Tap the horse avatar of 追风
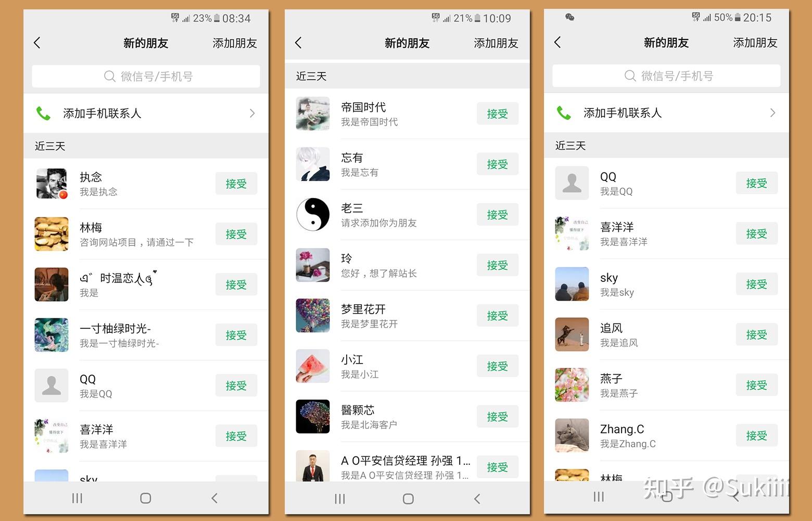This screenshot has height=521, width=812. [x=572, y=334]
